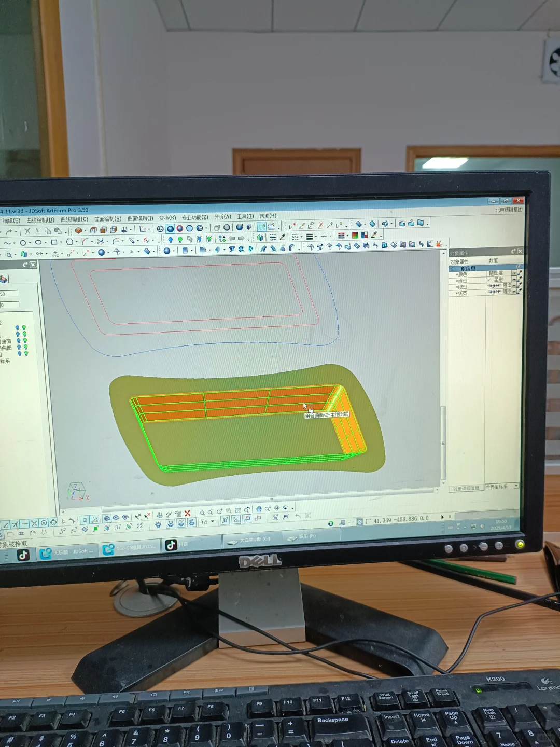Toggle the shaded blue sphere display mode
The width and height of the screenshot is (560, 747).
pos(170,229)
